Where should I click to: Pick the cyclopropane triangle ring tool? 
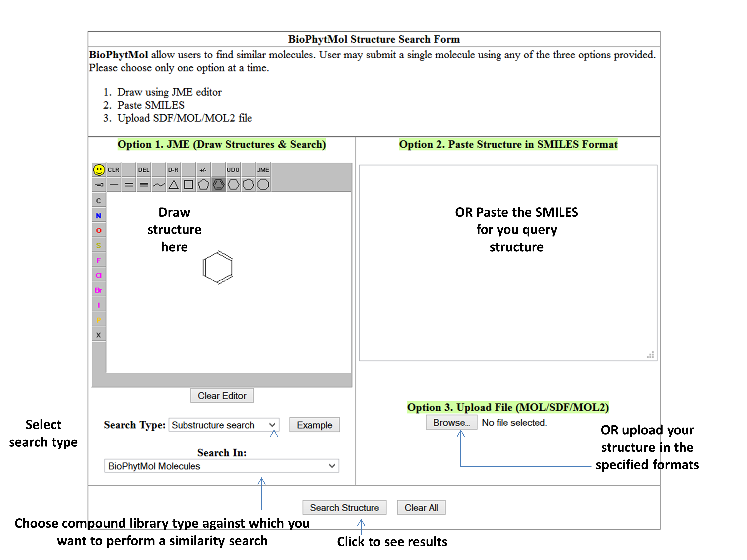[x=174, y=185]
